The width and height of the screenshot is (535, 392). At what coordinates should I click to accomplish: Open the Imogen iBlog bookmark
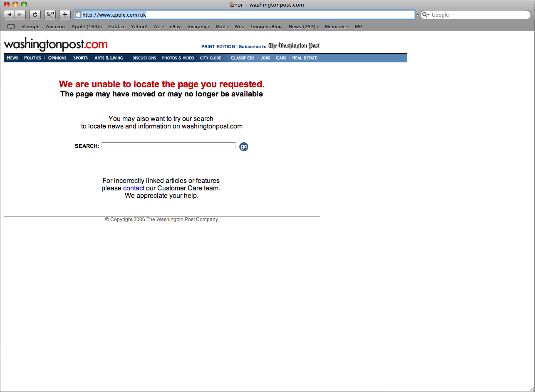click(x=266, y=27)
